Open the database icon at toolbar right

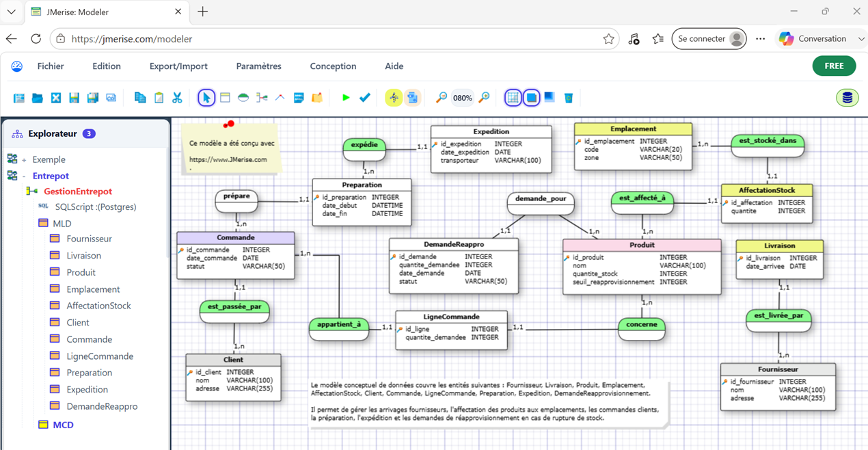pos(847,98)
